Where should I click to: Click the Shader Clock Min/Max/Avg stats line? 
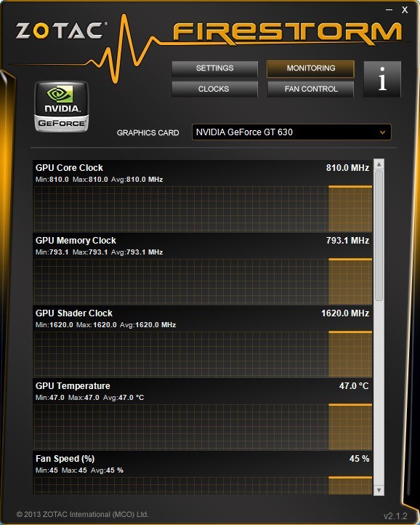point(105,325)
